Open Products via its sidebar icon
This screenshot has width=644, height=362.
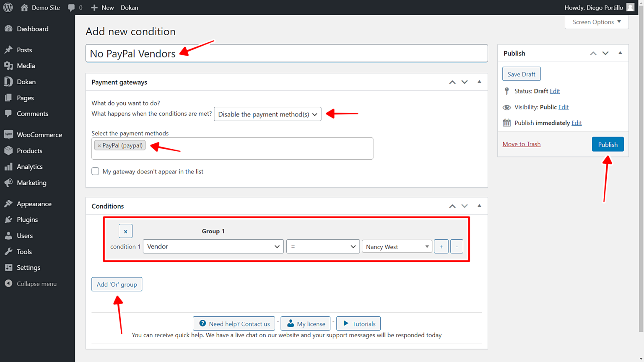tap(8, 150)
